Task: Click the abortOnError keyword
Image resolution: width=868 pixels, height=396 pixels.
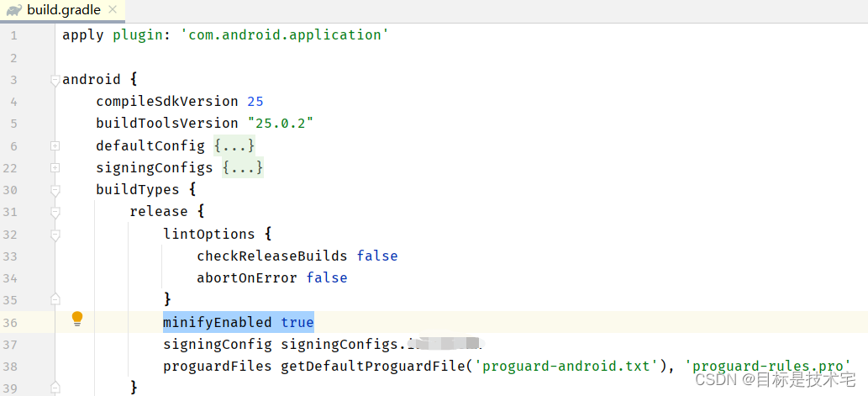Action: point(247,277)
